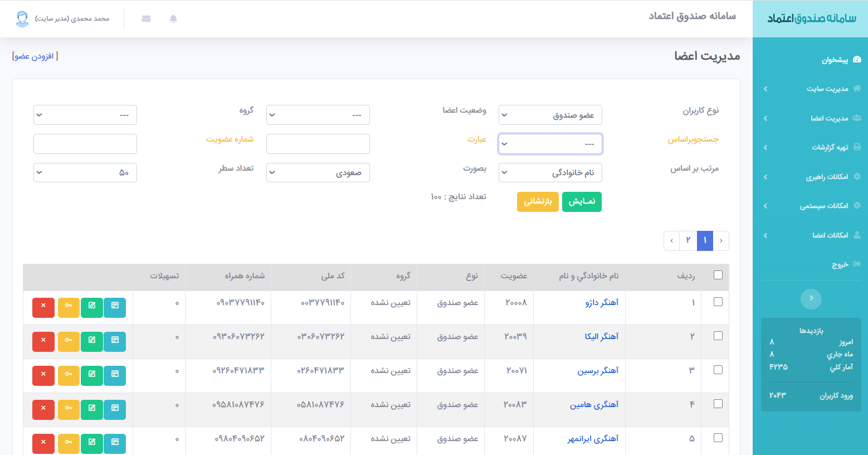868x455 pixels.
Task: Delete icon for آهنگری هامین row
Action: [x=43, y=410]
